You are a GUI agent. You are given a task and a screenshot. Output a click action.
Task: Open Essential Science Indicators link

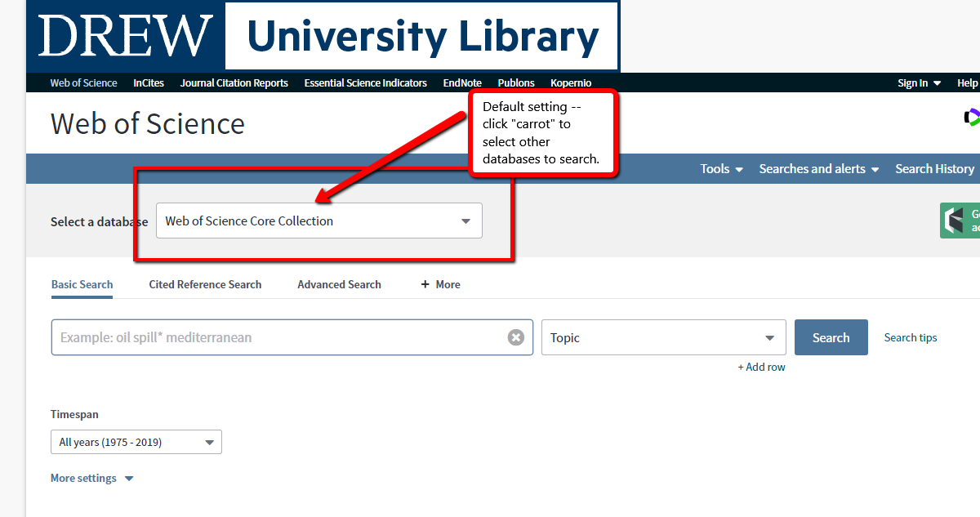(x=366, y=83)
